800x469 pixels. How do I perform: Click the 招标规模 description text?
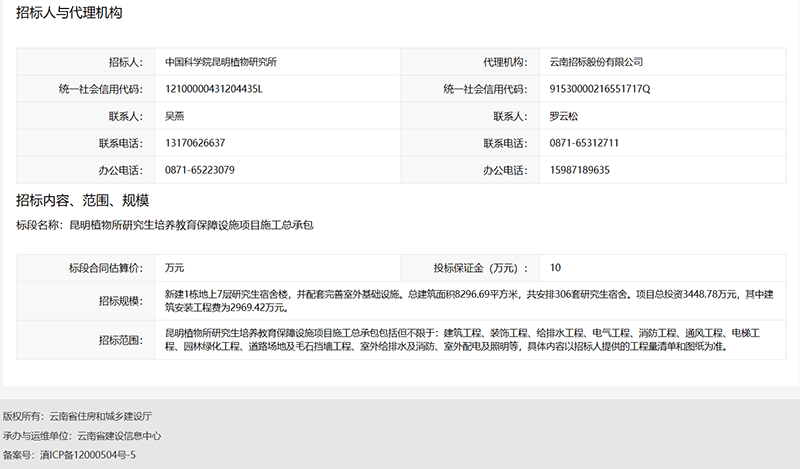(470, 300)
